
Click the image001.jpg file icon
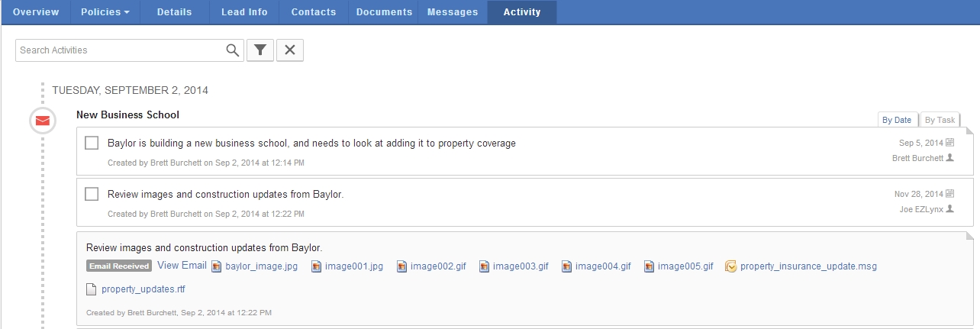[x=317, y=266]
